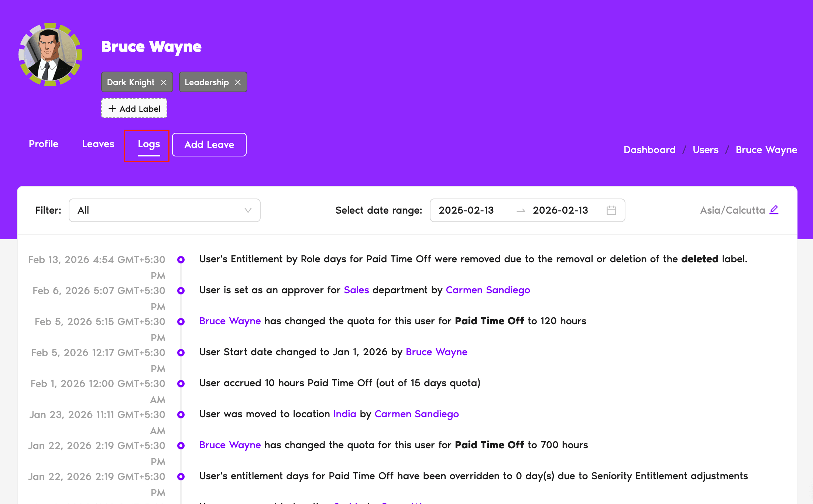Switch to the Leaves tab

tap(98, 144)
